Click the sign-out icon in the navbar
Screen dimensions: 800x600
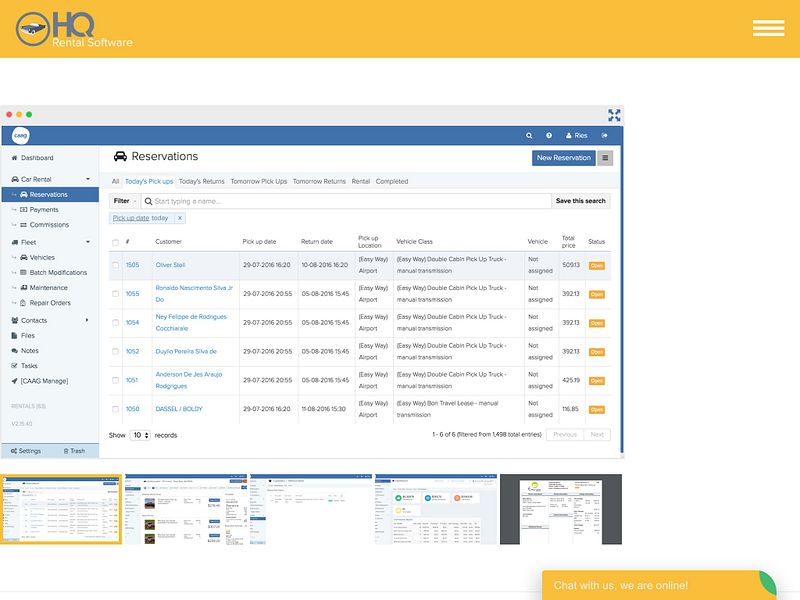click(x=603, y=134)
